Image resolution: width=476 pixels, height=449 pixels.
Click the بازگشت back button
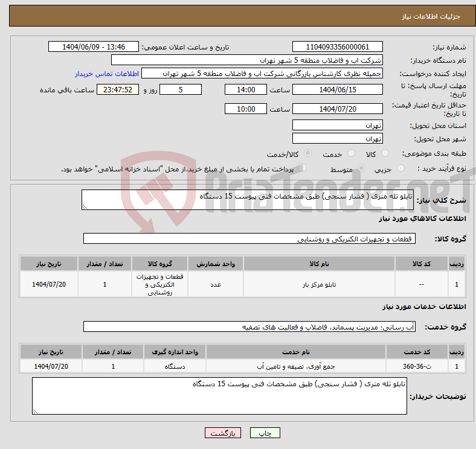pyautogui.click(x=223, y=433)
